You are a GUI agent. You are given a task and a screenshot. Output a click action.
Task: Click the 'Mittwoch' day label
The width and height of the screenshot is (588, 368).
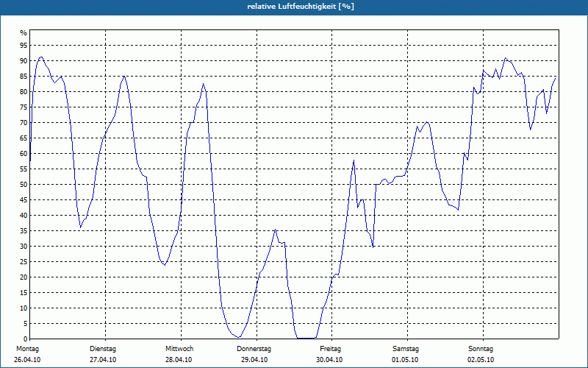click(179, 349)
